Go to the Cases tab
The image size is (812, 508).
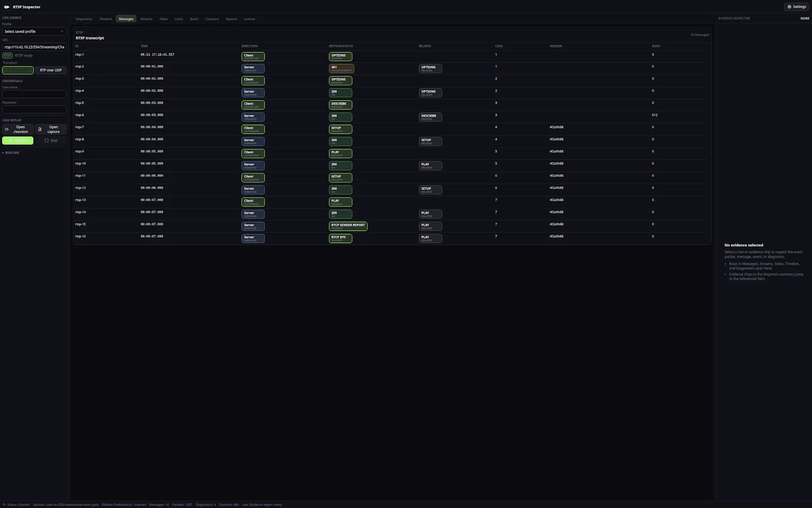pos(179,19)
